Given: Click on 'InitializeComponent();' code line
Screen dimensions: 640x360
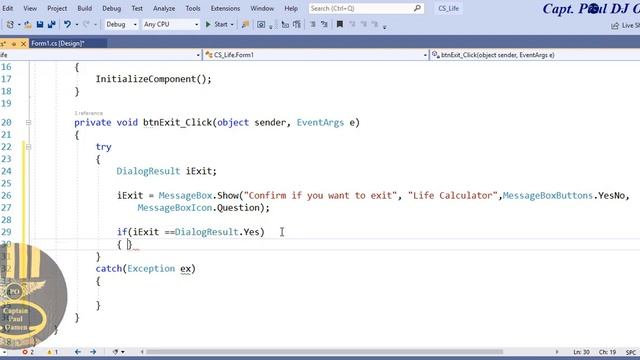Looking at the screenshot, I should point(153,79).
